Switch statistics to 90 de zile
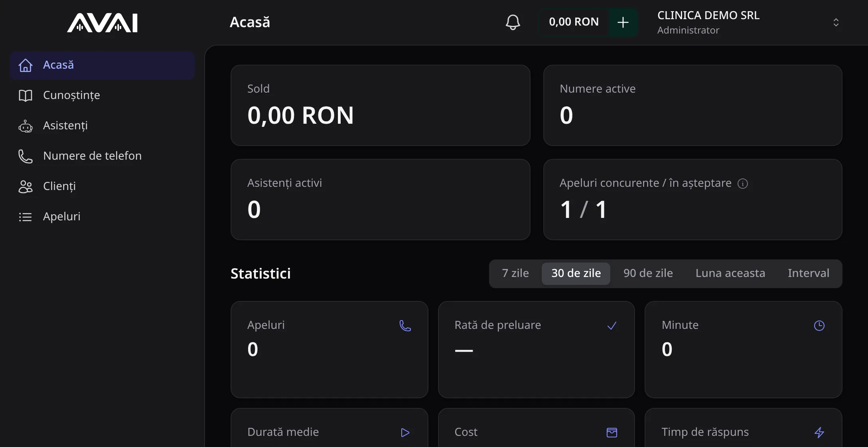The width and height of the screenshot is (868, 447). [x=648, y=273]
